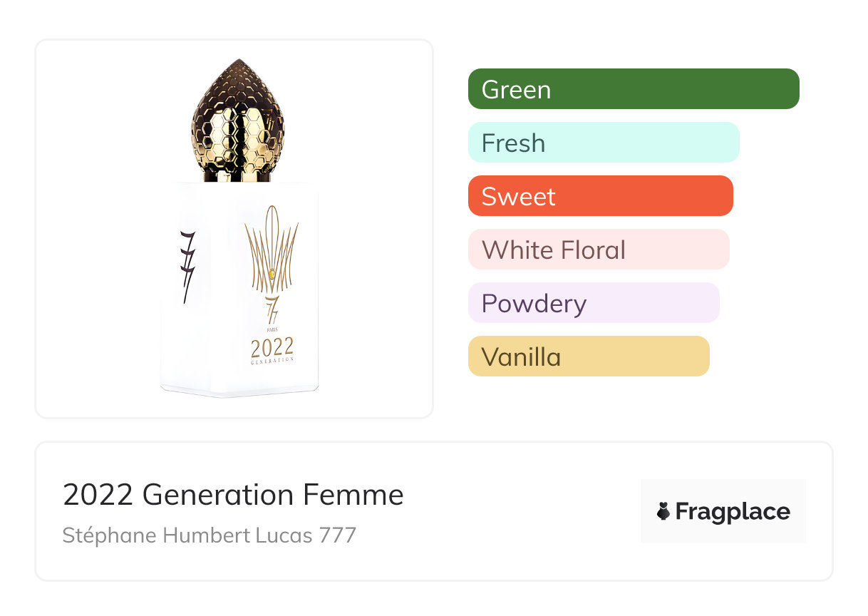Open the 2022 Generation Femme title
This screenshot has width=868, height=616.
coord(233,495)
